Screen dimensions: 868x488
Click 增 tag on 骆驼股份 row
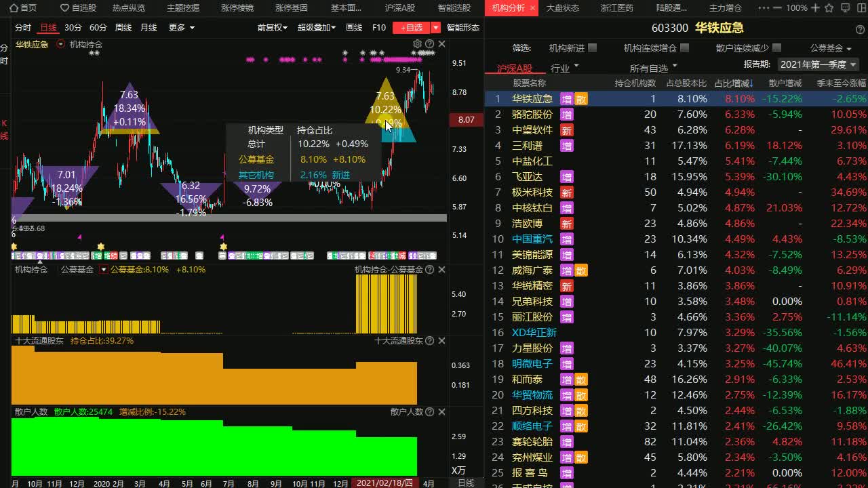[566, 115]
